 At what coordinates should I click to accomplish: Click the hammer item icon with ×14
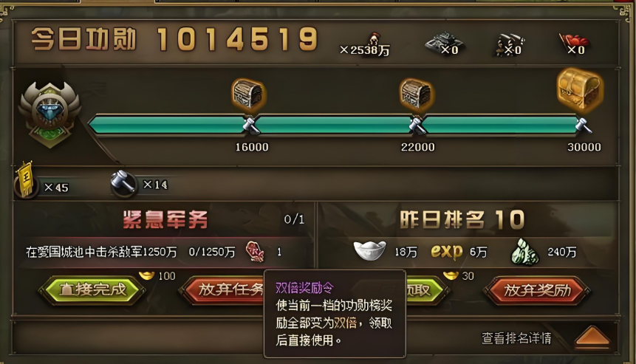click(123, 183)
